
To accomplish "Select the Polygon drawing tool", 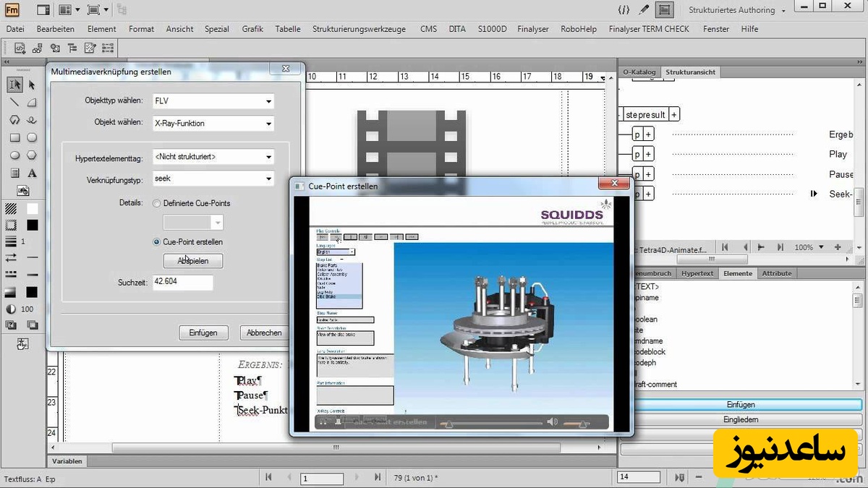I will [x=32, y=155].
